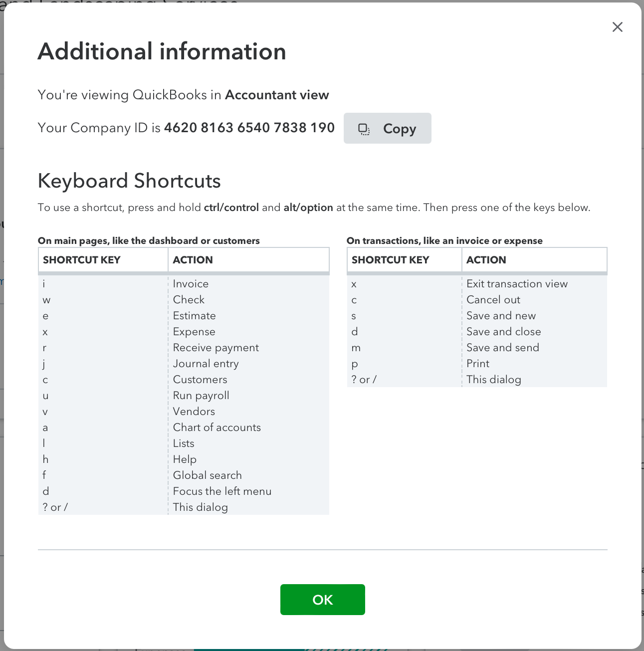Click 'On transactions' table caption
644x651 pixels.
(x=444, y=241)
